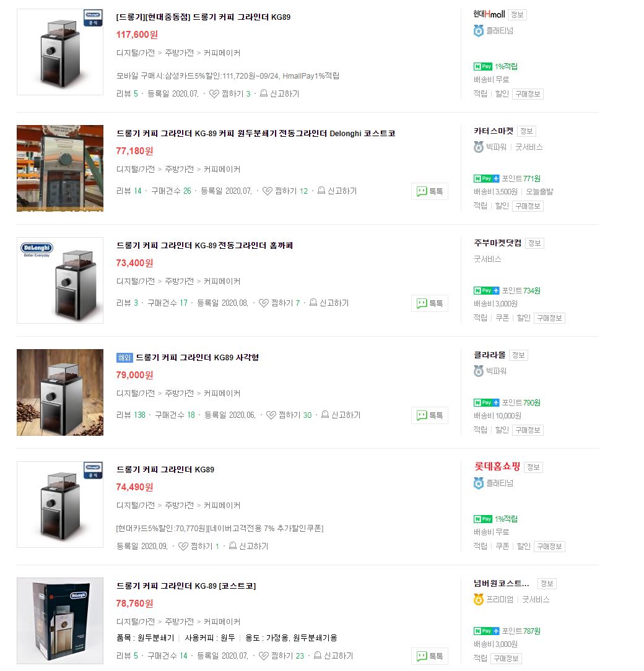Open 톡톡 chat for the 주부마켓닷컴 listing

click(430, 303)
